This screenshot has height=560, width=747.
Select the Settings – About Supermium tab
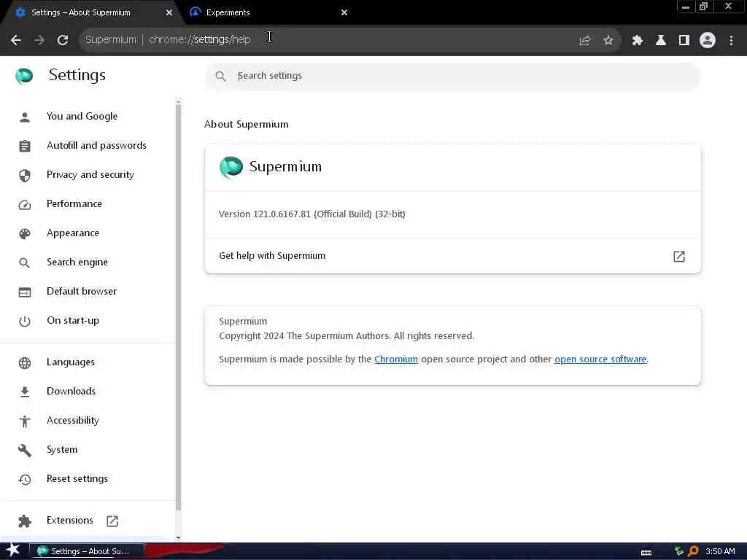[x=90, y=13]
